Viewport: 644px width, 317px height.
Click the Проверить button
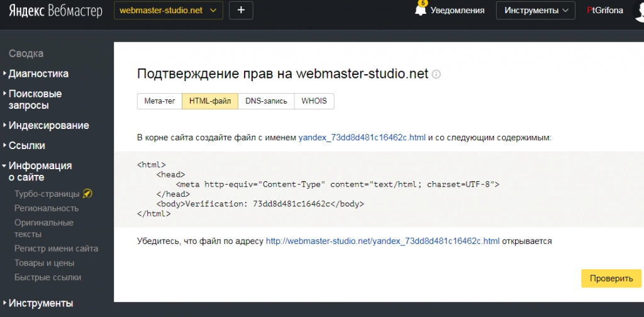611,279
